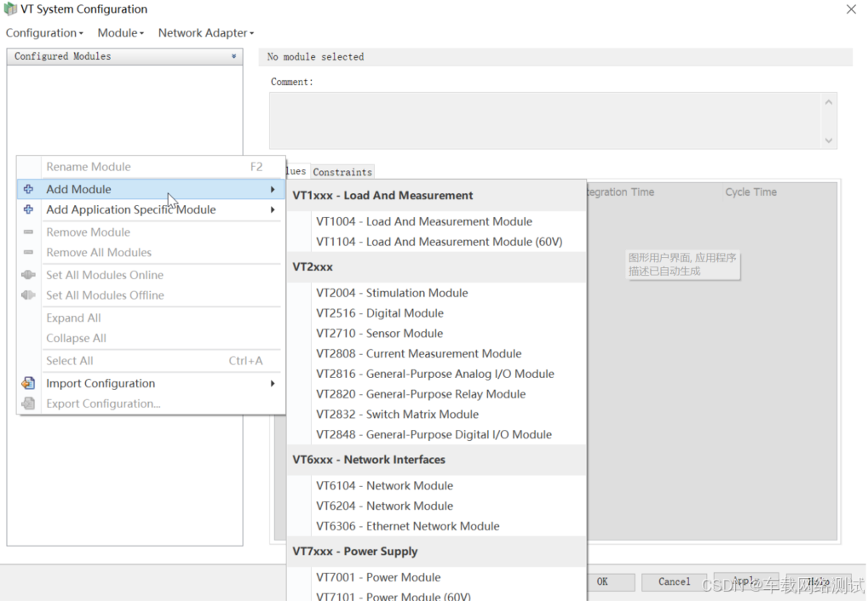Add VT2820 General-Purpose Relay Module
This screenshot has width=868, height=601.
[x=436, y=394]
